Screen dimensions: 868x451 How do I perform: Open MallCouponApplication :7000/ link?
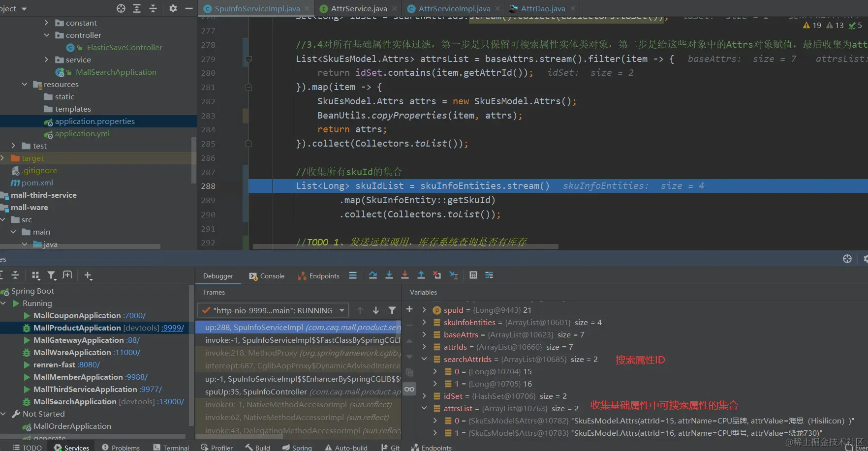(134, 315)
